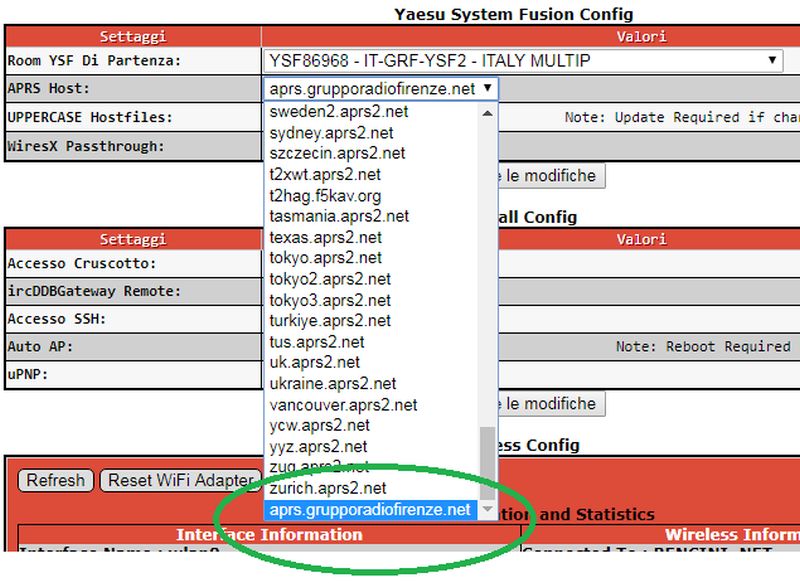Open the Room YSF Di Partenza dropdown
800x583 pixels.
click(523, 61)
